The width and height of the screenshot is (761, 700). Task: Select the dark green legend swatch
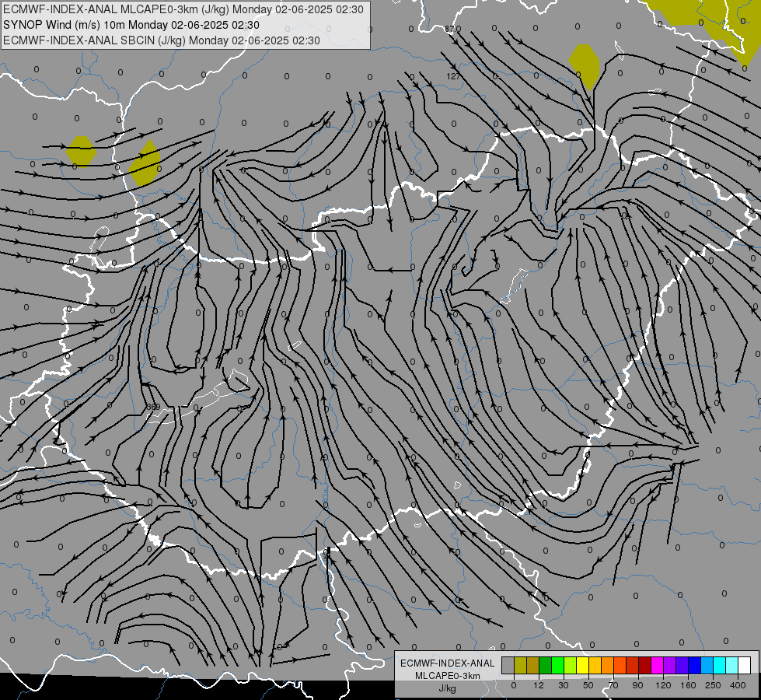tap(546, 665)
